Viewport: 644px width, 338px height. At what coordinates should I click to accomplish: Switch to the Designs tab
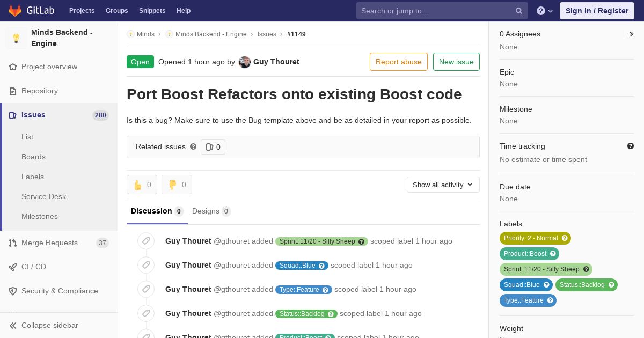tap(210, 211)
